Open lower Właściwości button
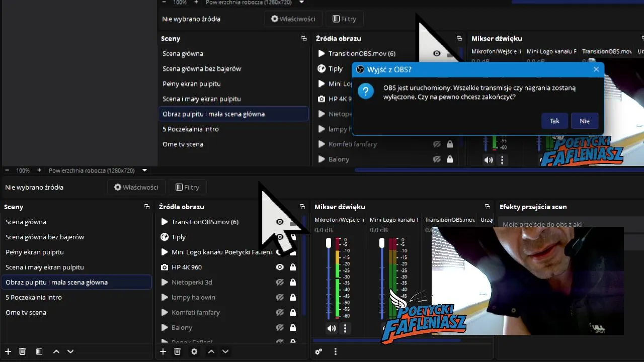Screen dimensions: 644x362 point(136,187)
